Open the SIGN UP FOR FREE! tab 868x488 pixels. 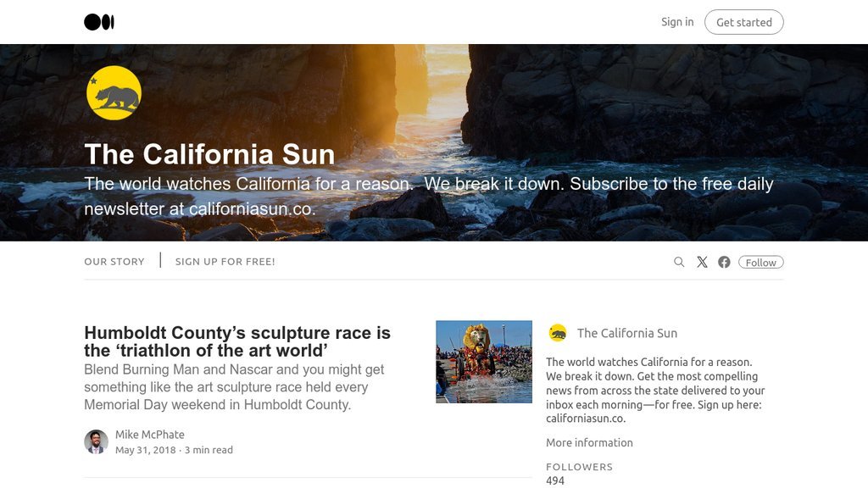225,262
